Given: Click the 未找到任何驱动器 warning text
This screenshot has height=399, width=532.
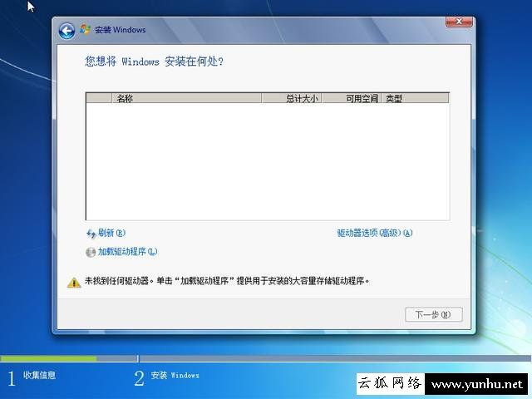Looking at the screenshot, I should [227, 281].
